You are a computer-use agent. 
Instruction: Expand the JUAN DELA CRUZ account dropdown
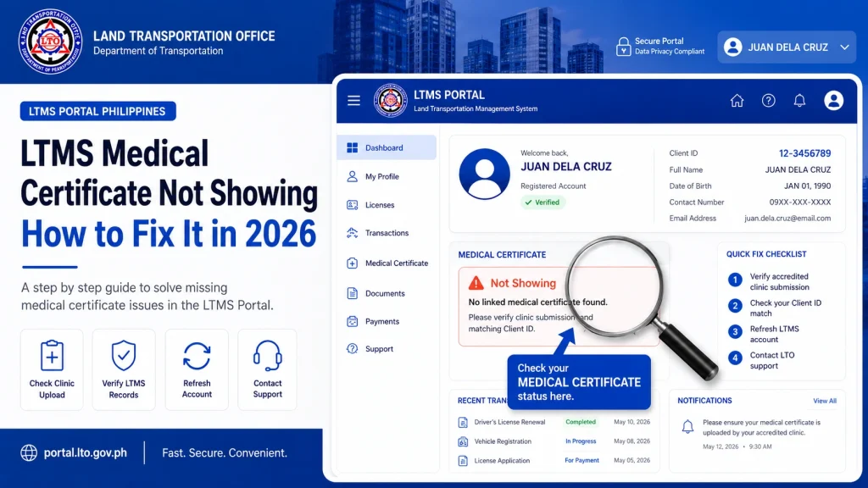(787, 47)
